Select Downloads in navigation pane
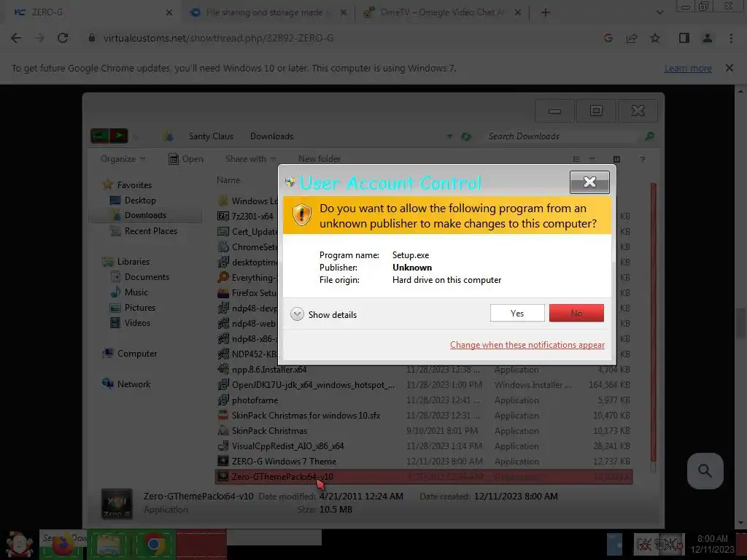Viewport: 747px width, 560px height. pyautogui.click(x=145, y=215)
